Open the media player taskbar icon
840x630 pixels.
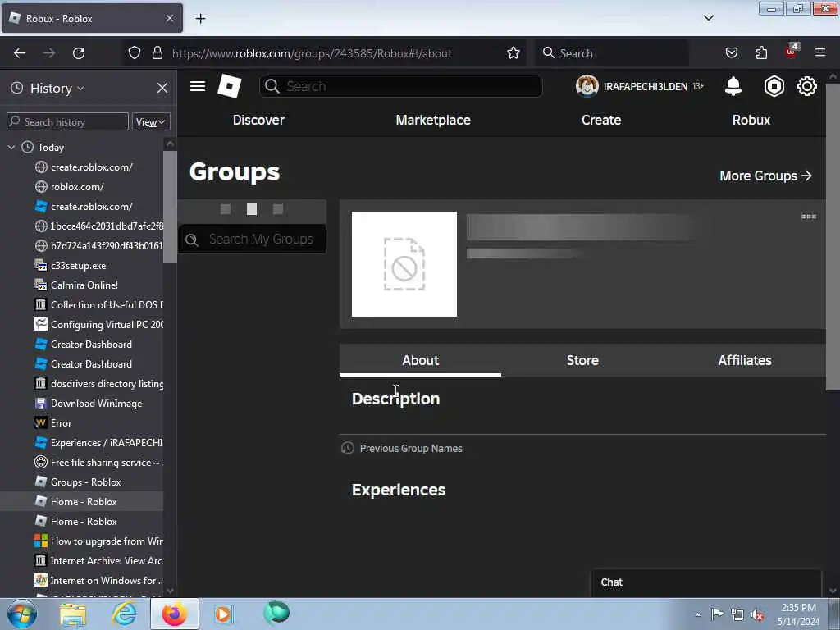pyautogui.click(x=224, y=614)
